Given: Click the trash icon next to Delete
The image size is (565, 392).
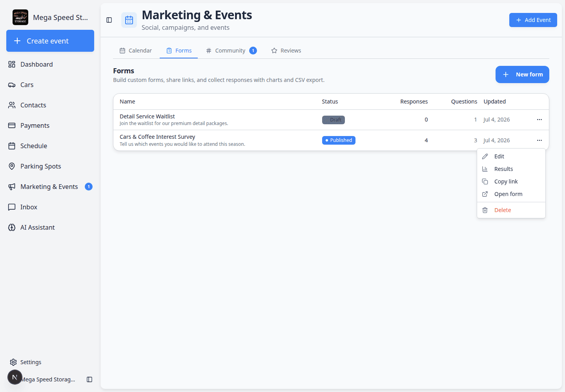Looking at the screenshot, I should click(x=485, y=210).
